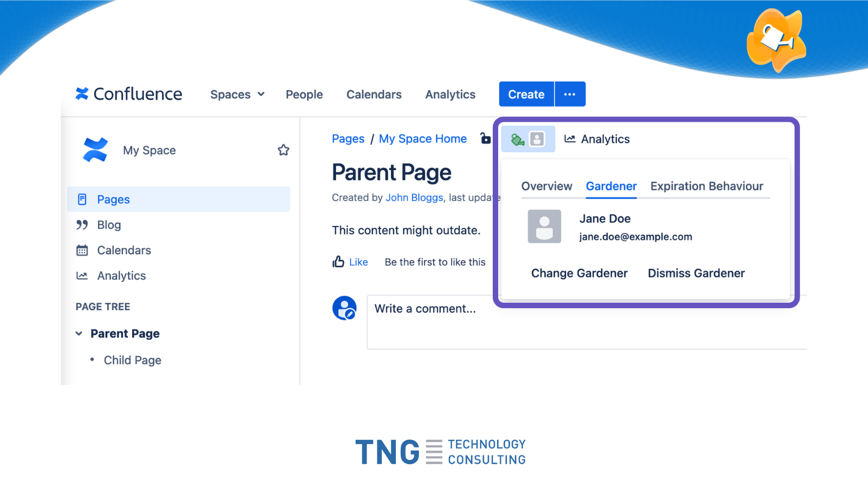Image resolution: width=868 pixels, height=487 pixels.
Task: Click the blue Create button
Action: click(x=526, y=94)
